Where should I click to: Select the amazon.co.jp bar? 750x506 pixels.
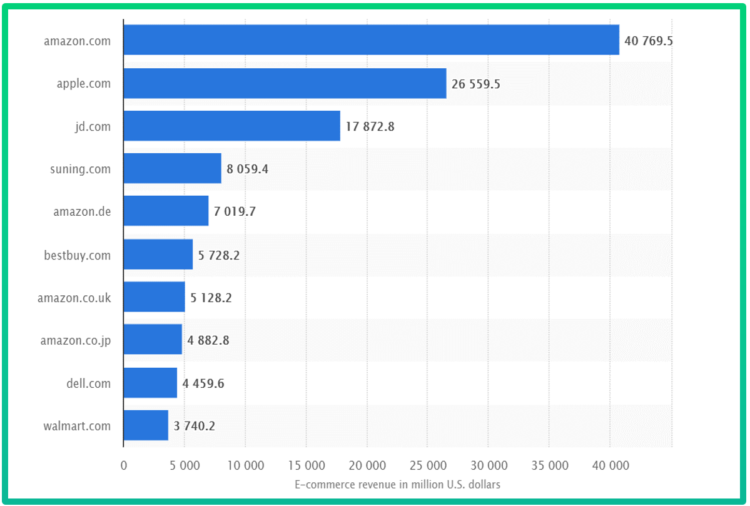(153, 340)
